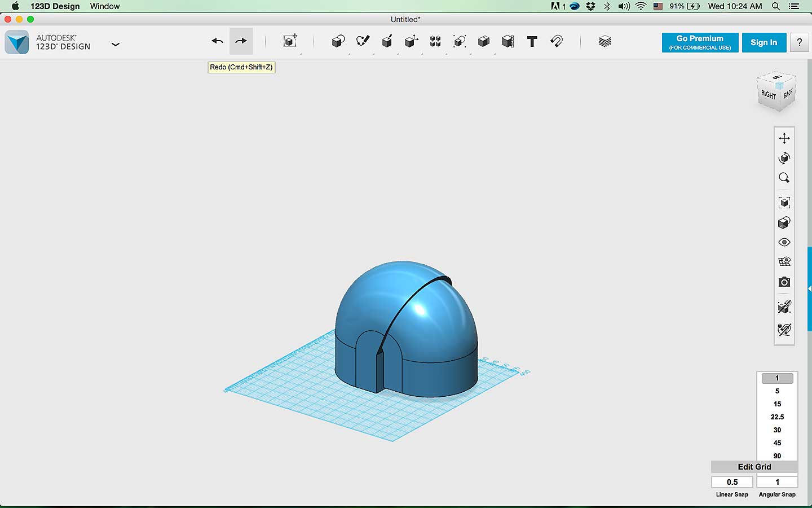Choose angular snap value 30
Image resolution: width=812 pixels, height=508 pixels.
tap(777, 430)
